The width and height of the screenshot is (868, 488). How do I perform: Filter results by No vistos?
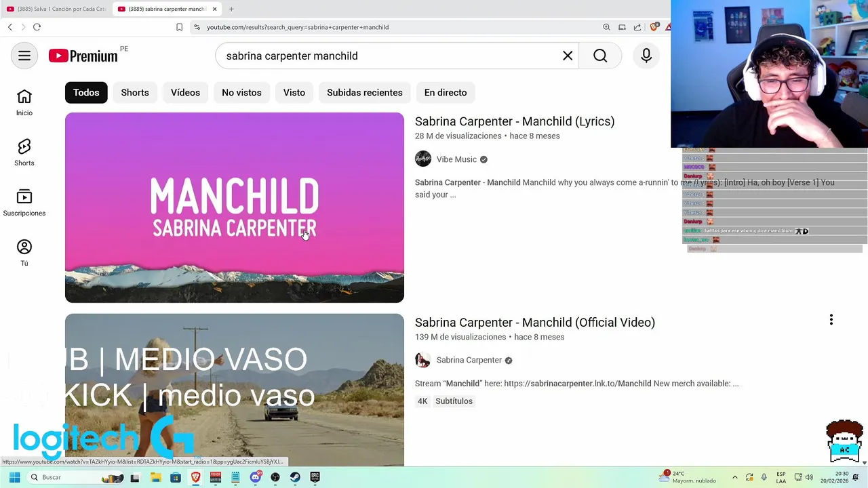[x=241, y=92]
